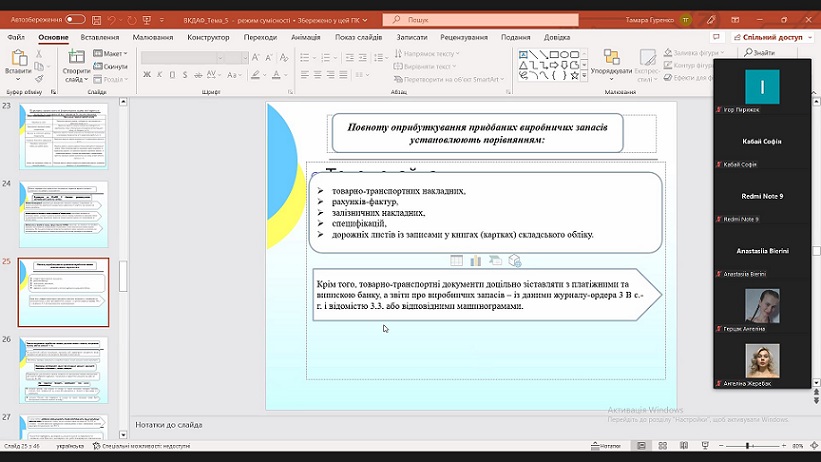Click the font color A swatch
This screenshot has width=821, height=462.
tap(276, 75)
